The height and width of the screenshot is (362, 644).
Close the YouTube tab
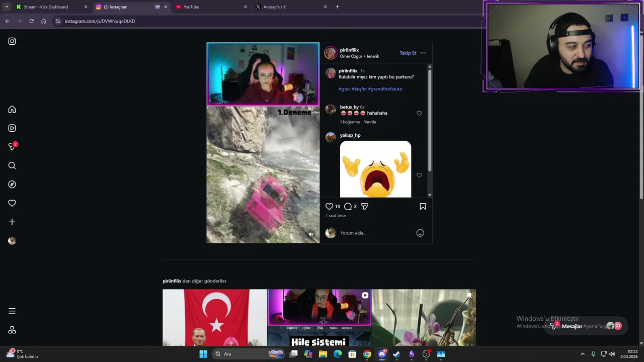(246, 7)
